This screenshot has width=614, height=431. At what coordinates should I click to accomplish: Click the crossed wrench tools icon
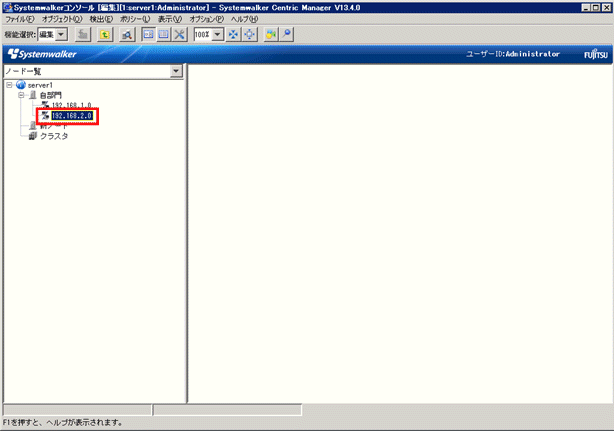coord(179,34)
